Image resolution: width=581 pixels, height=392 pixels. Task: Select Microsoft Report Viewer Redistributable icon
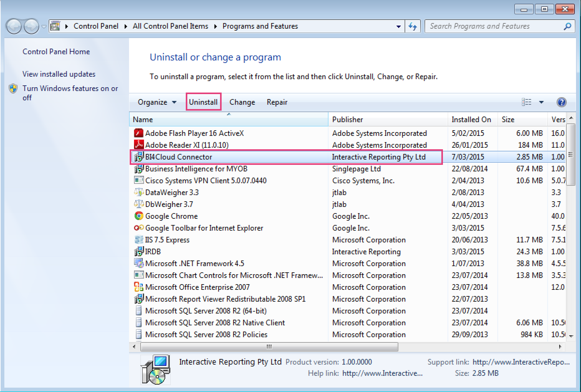pos(139,299)
